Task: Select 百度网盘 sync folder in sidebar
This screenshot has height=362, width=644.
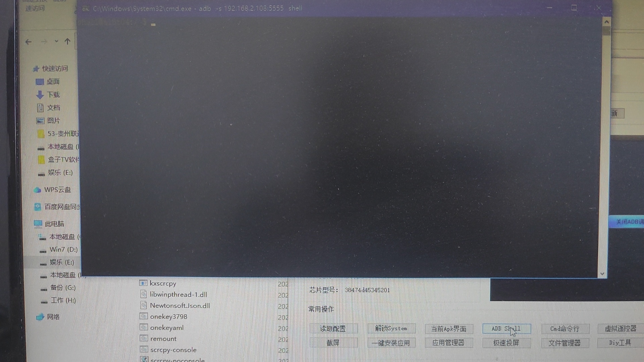Action: coord(62,207)
